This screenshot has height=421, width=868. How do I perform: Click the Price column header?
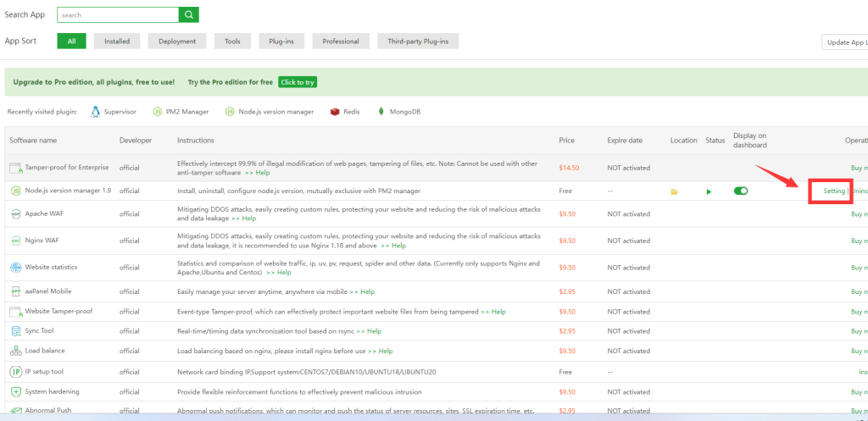(567, 141)
